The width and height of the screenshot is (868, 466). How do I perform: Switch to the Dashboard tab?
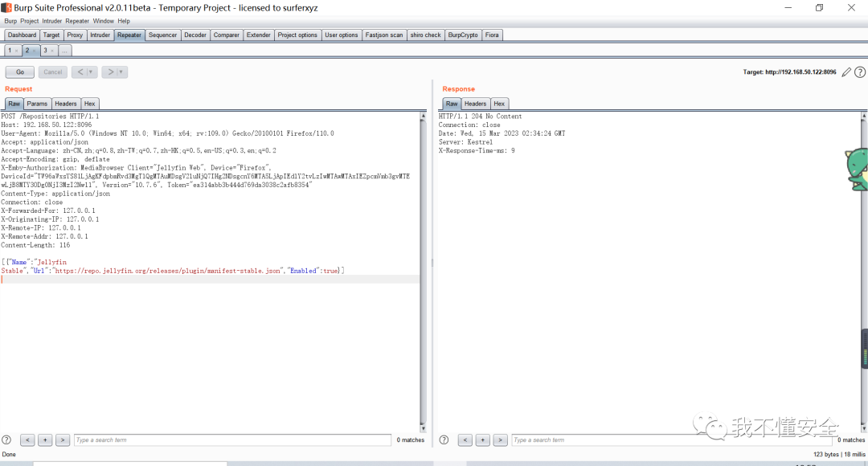click(23, 35)
